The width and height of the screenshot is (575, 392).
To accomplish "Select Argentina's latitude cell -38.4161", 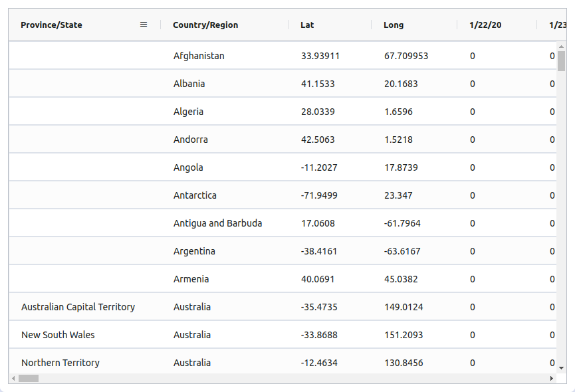I will (319, 251).
